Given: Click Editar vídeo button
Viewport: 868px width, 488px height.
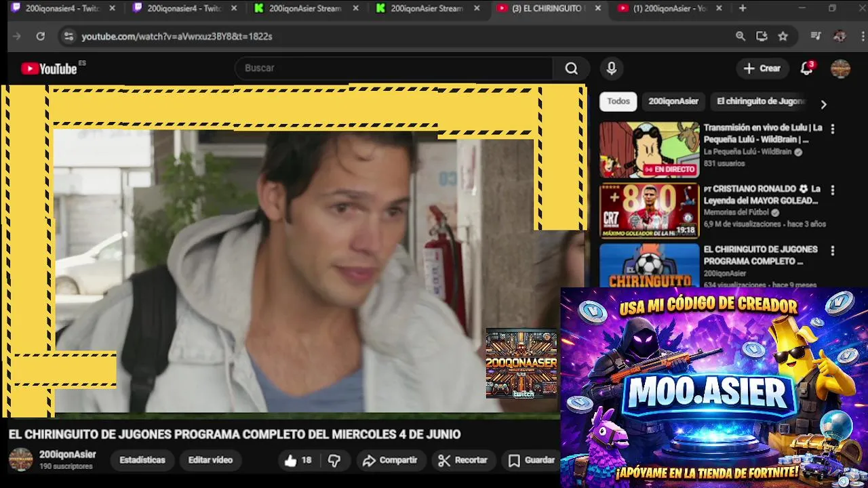Looking at the screenshot, I should pos(210,460).
